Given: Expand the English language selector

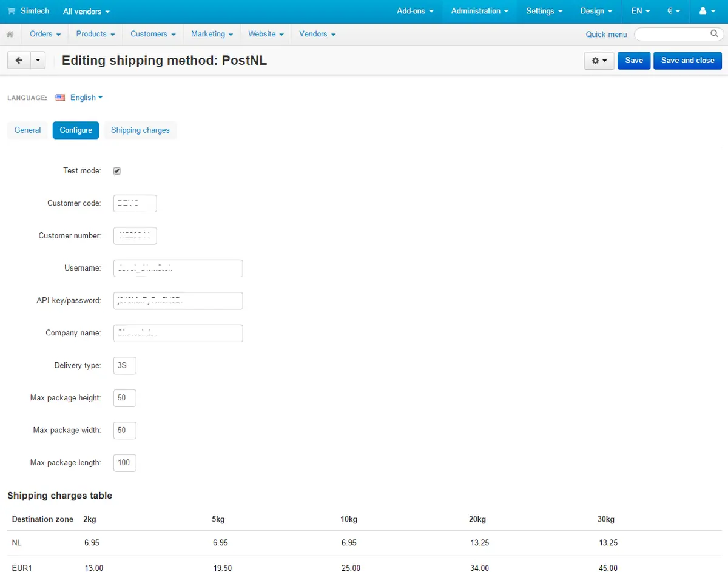Looking at the screenshot, I should [87, 98].
